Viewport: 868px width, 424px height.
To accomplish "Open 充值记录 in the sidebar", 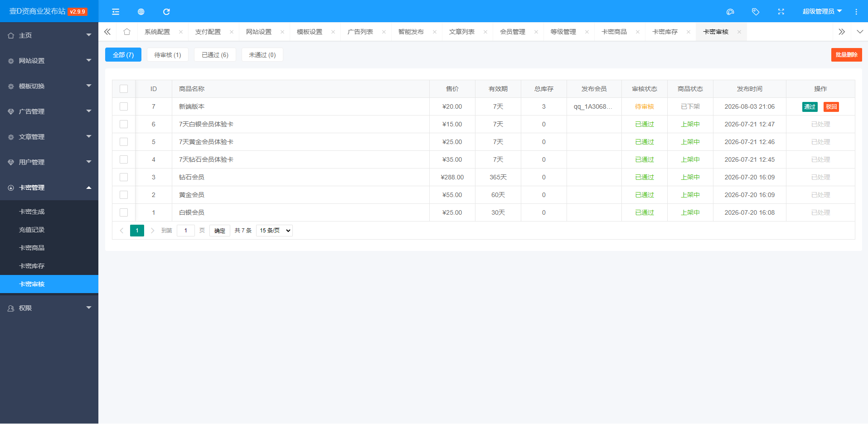I will click(x=49, y=230).
